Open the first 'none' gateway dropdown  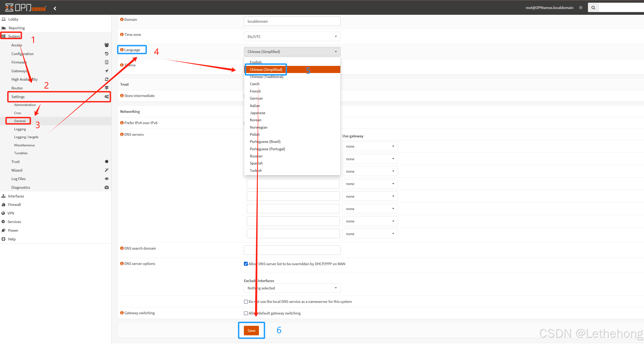(370, 146)
